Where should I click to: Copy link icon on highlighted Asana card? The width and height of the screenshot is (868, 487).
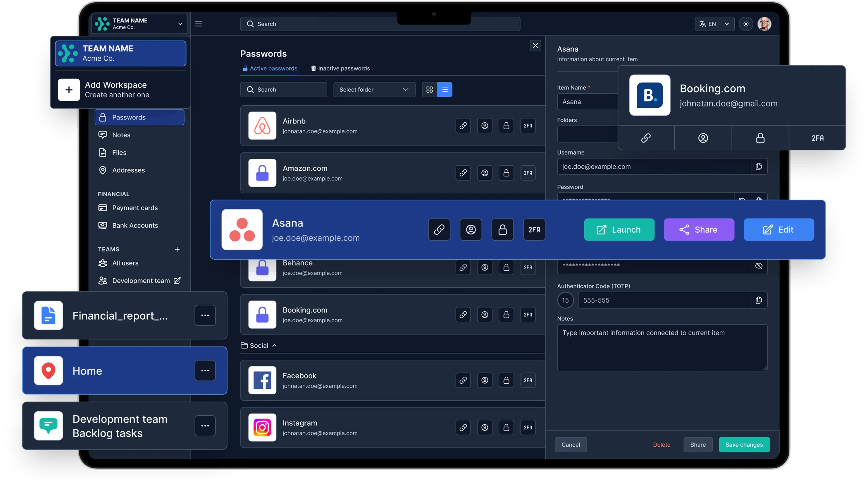point(439,230)
